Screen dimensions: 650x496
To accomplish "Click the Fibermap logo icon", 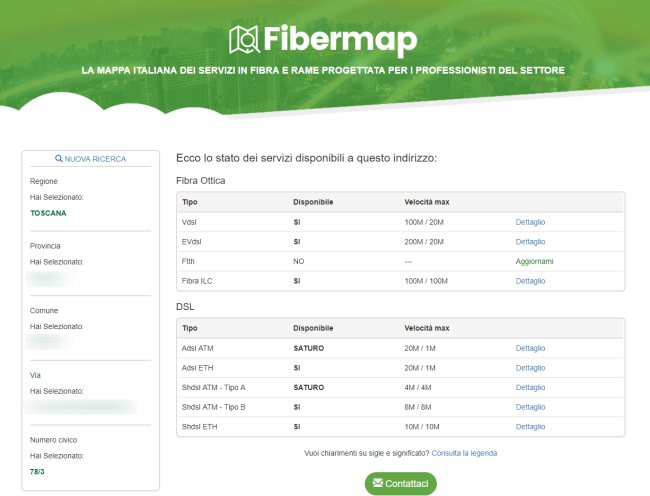I will (x=244, y=39).
